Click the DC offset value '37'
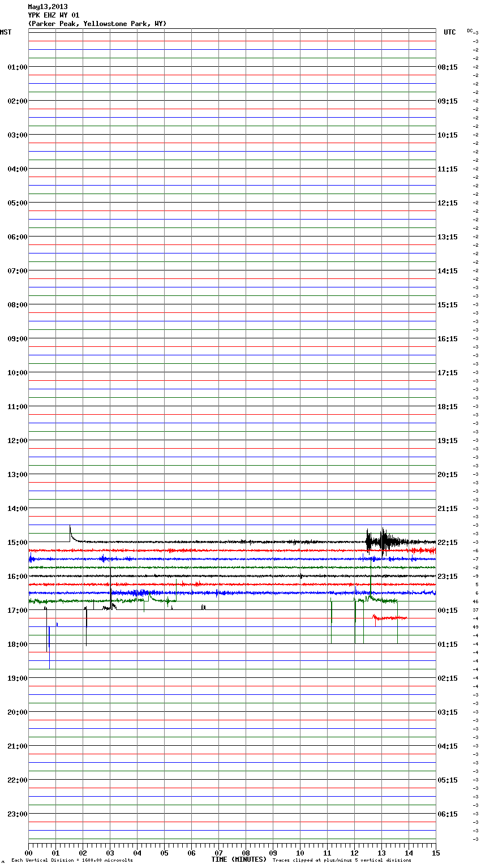The height and width of the screenshot is (868, 481). tap(475, 610)
